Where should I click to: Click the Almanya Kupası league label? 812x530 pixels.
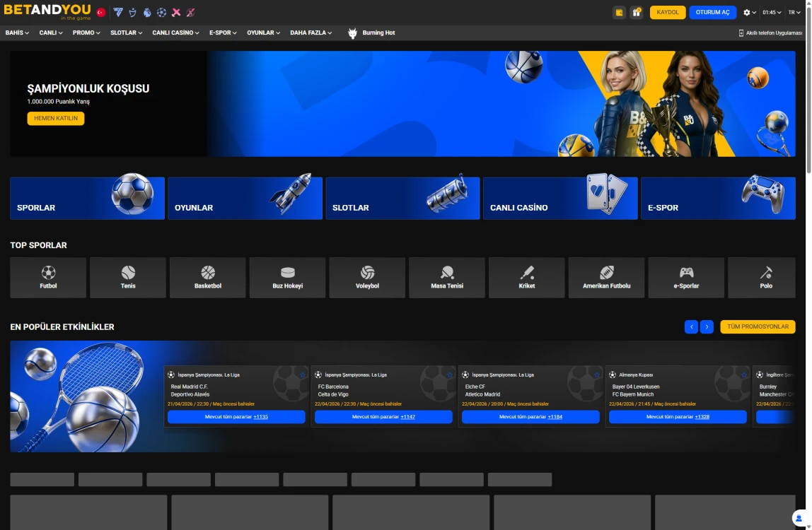coord(636,375)
